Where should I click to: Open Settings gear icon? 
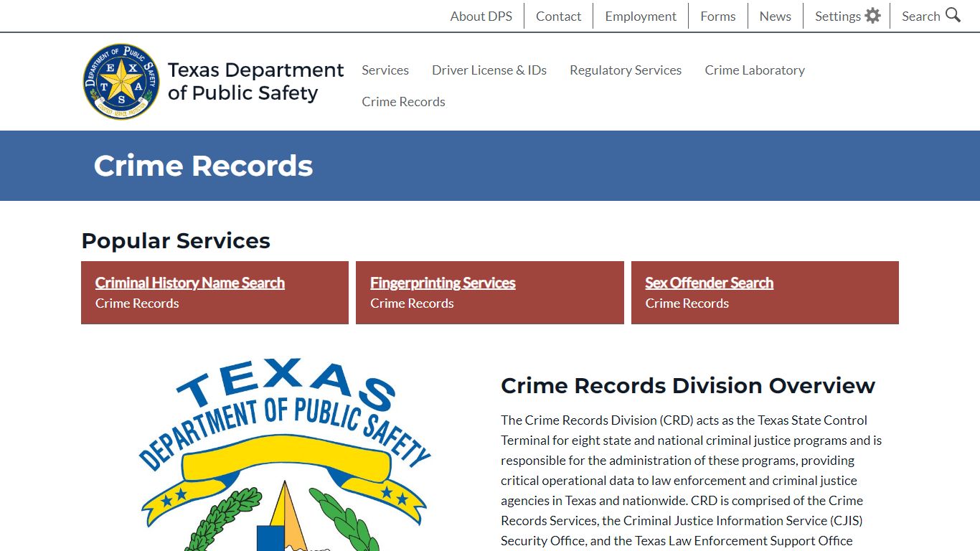872,16
